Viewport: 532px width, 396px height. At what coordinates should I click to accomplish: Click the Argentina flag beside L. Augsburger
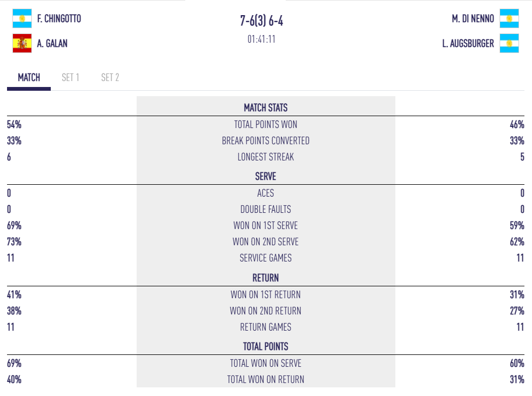[509, 43]
